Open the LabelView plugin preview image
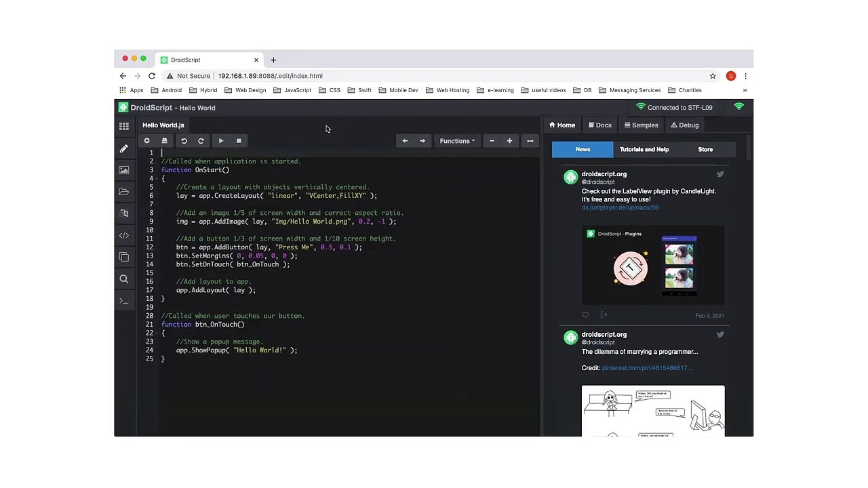The height and width of the screenshot is (488, 868). pos(653,266)
